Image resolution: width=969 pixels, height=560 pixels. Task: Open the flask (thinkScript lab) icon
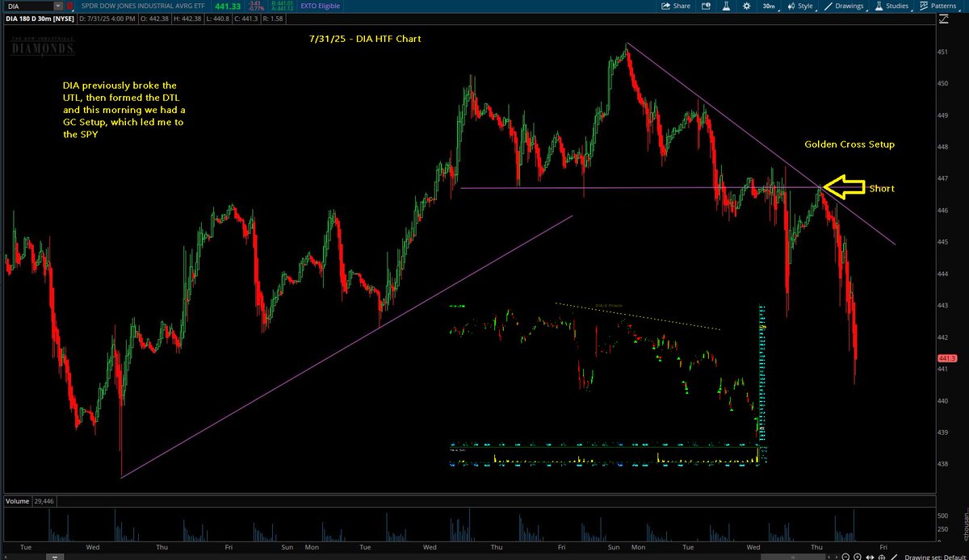(x=725, y=6)
